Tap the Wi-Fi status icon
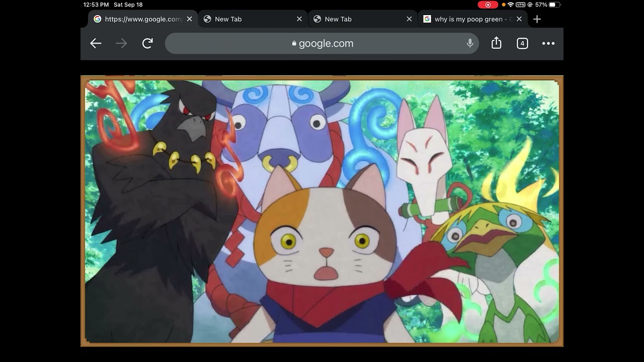Screen dimensions: 644x362 click(x=511, y=5)
